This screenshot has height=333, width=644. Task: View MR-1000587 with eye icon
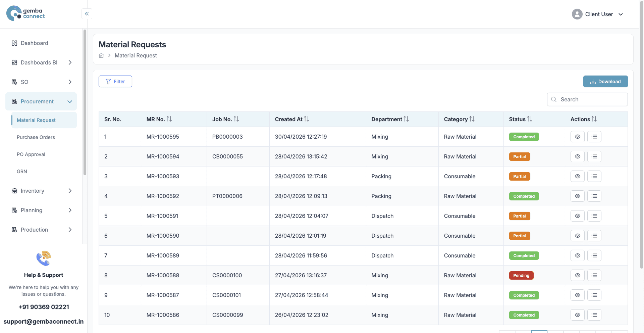[x=577, y=295]
